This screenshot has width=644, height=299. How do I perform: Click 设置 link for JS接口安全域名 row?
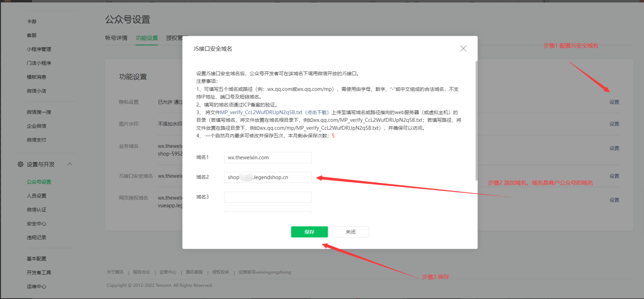pyautogui.click(x=614, y=176)
